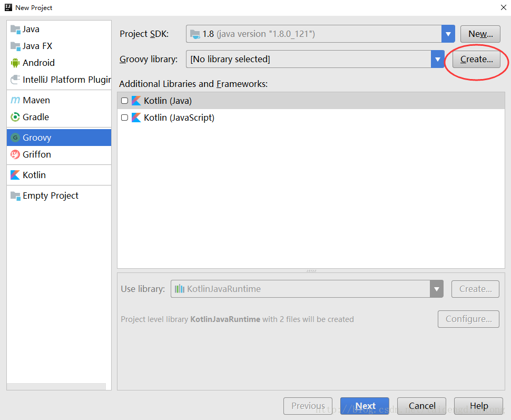Click the JDK folder icon in SDK field
Image resolution: width=511 pixels, height=420 pixels.
[195, 34]
